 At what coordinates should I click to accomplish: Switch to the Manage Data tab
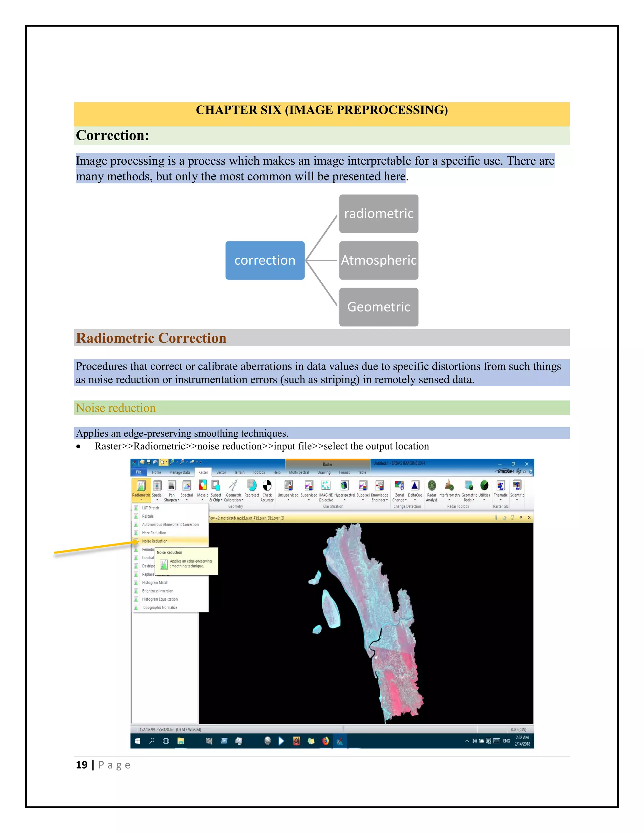pyautogui.click(x=179, y=472)
